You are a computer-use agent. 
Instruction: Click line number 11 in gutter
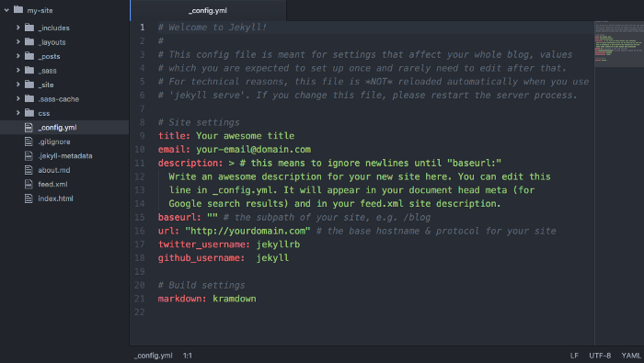click(140, 164)
